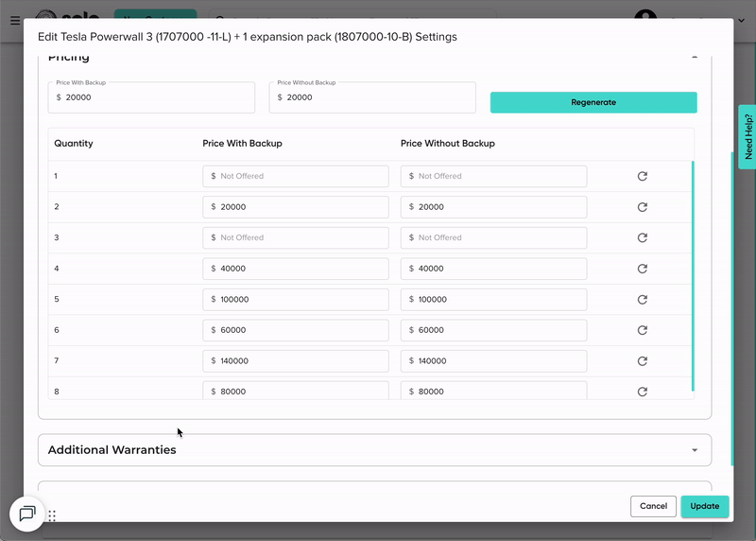Screen dimensions: 756x541
Task: Expand the Additional Warranties section
Action: pos(695,450)
